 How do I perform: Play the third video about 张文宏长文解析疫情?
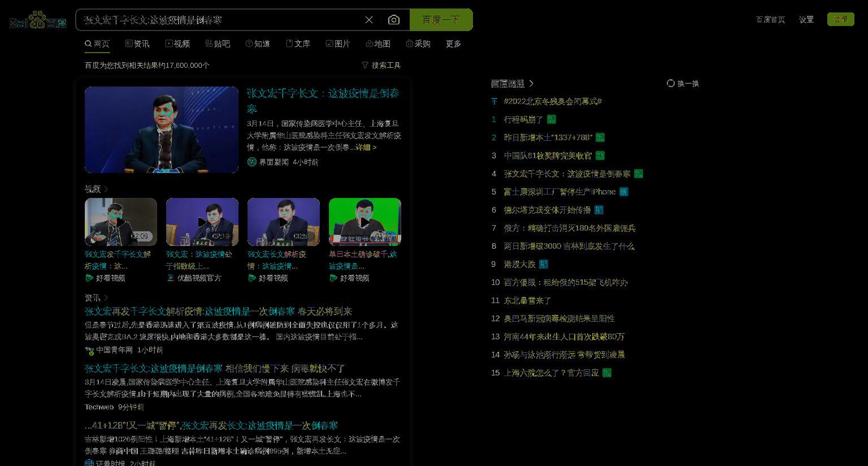click(284, 222)
